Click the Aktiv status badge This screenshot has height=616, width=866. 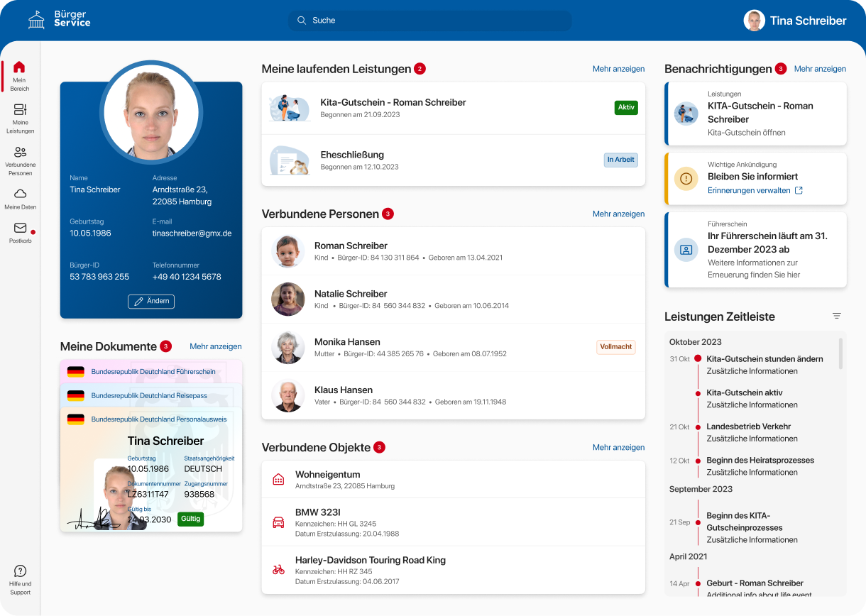626,108
